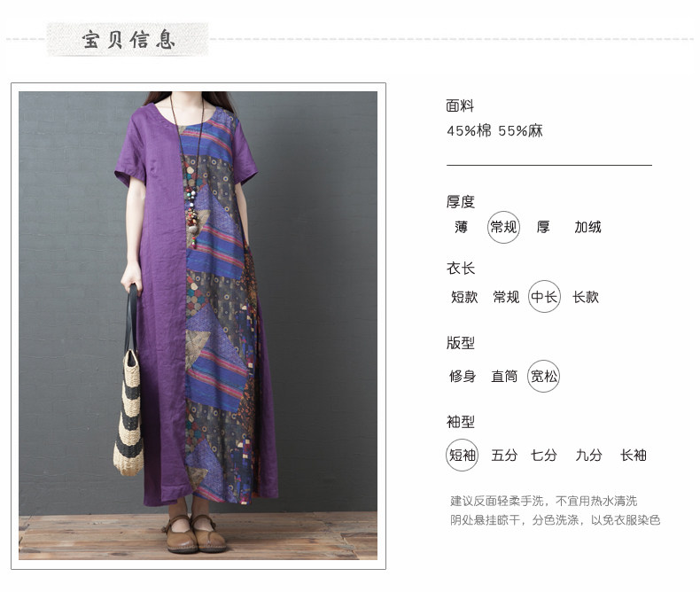700x592 pixels.
Task: Click the washing instructions text
Action: 555,510
